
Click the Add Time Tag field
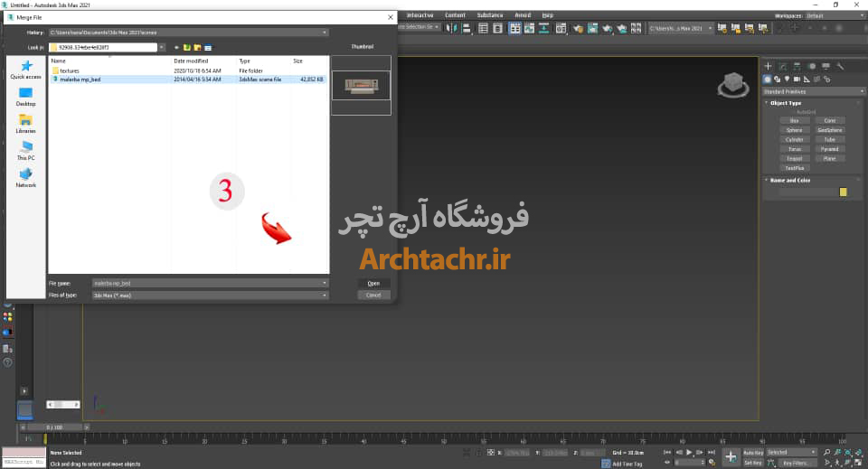(x=627, y=464)
